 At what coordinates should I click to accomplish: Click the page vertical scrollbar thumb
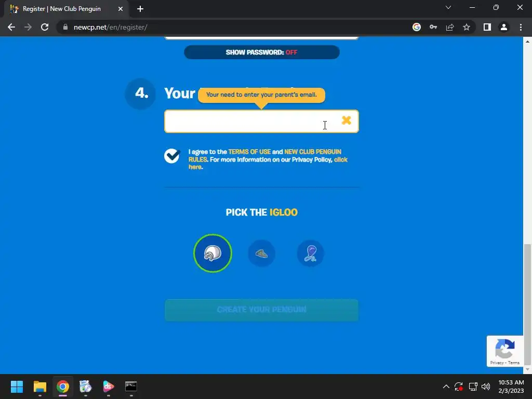528,303
